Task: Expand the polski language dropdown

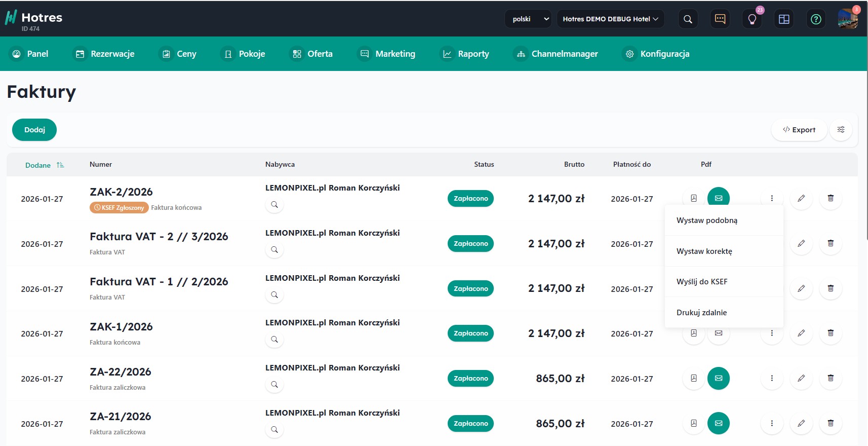Action: click(x=528, y=19)
